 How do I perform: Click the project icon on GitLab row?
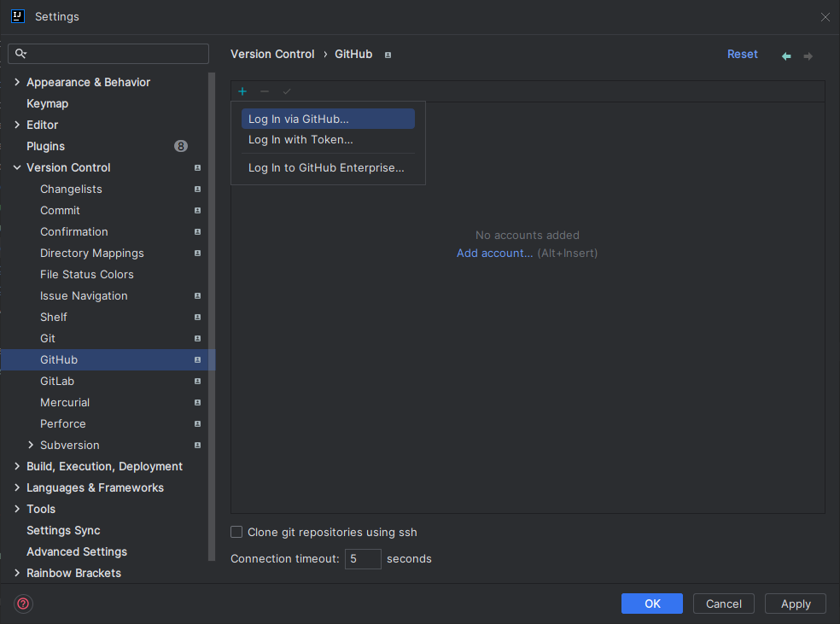(x=198, y=381)
